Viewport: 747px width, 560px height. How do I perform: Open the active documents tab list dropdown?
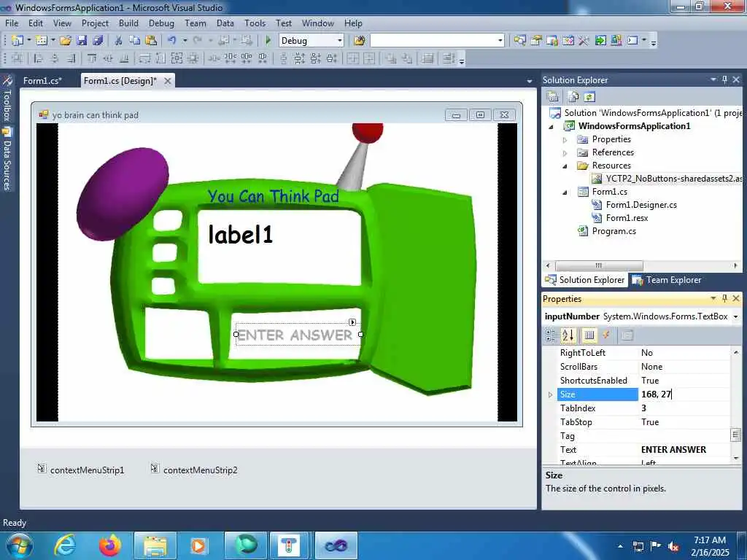pos(530,82)
